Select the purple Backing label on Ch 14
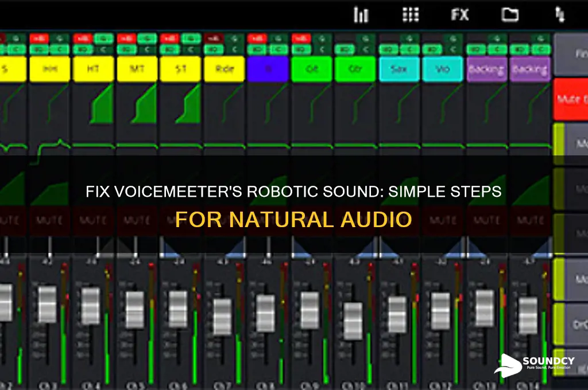 tap(530, 69)
